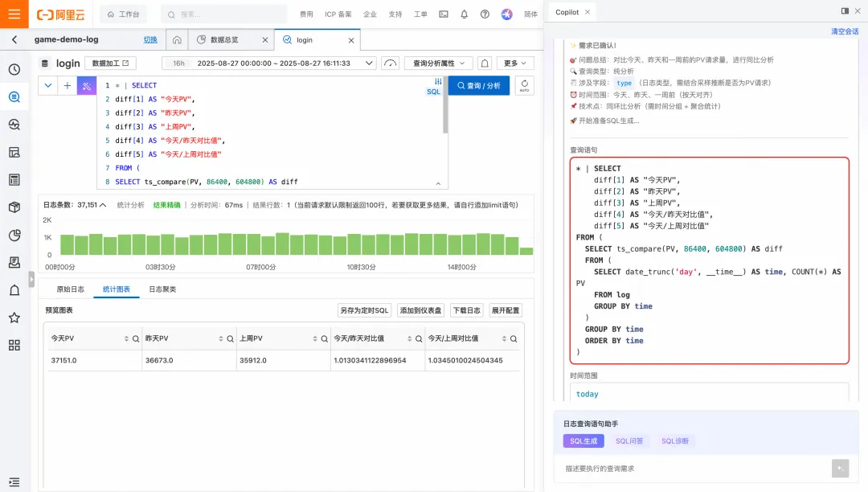Screen dimensions: 868x492
Task: Open the 查询分析属性 dropdown
Action: (x=439, y=63)
